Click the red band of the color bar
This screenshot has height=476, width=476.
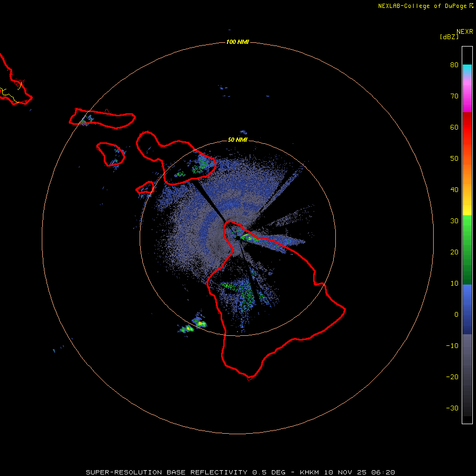467,127
